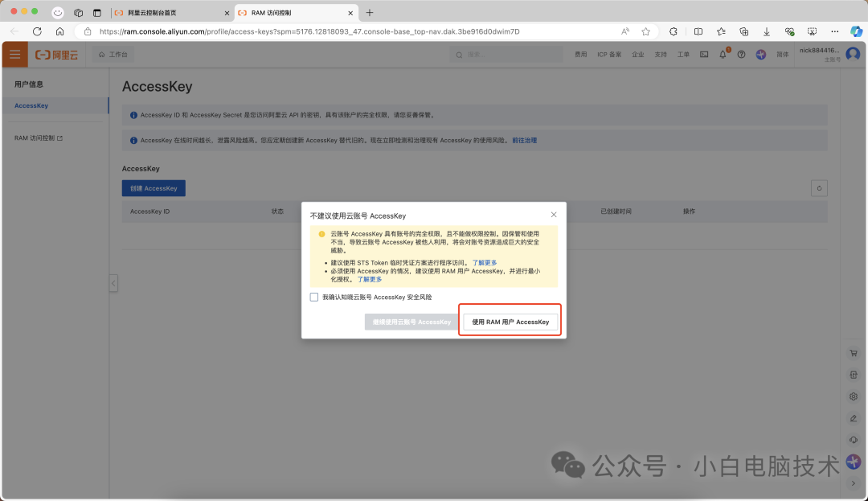Screen dimensions: 868x501
Task: Click the 已创建时间 column header
Action: (616, 211)
